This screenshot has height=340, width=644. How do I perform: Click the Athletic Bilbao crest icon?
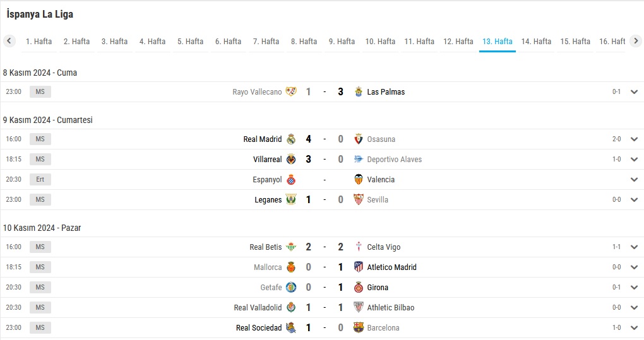(x=359, y=308)
